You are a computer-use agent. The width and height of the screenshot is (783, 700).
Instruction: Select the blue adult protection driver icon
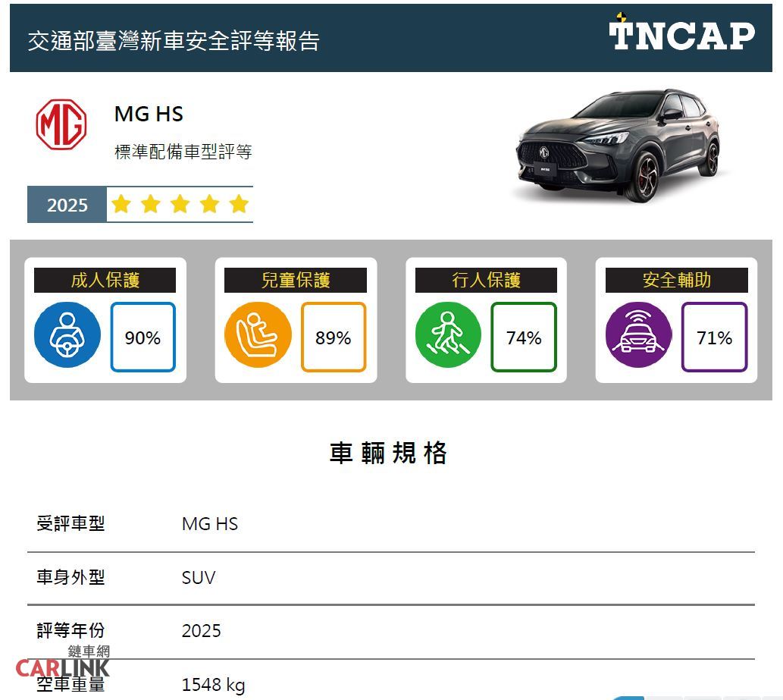point(67,335)
